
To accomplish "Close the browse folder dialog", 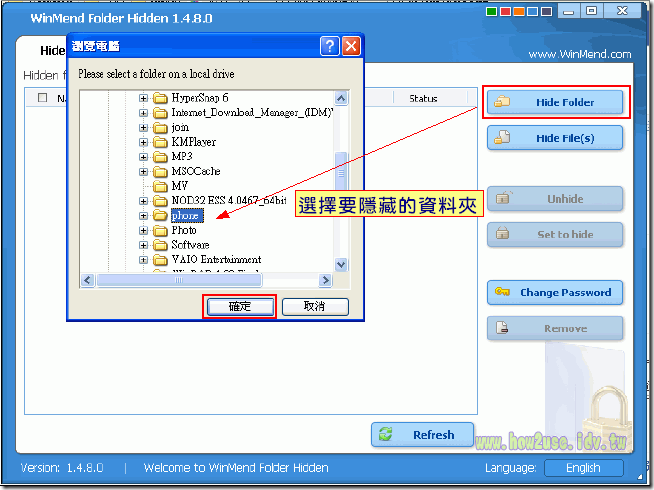I will [351, 46].
